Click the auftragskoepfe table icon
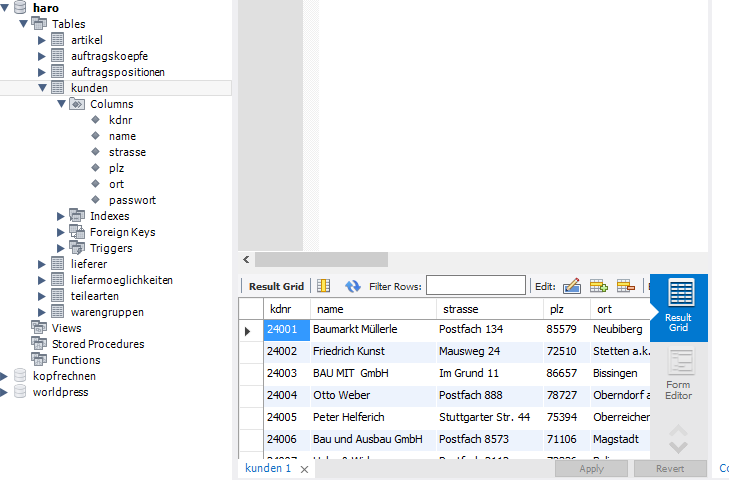The image size is (729, 480). pyautogui.click(x=58, y=56)
